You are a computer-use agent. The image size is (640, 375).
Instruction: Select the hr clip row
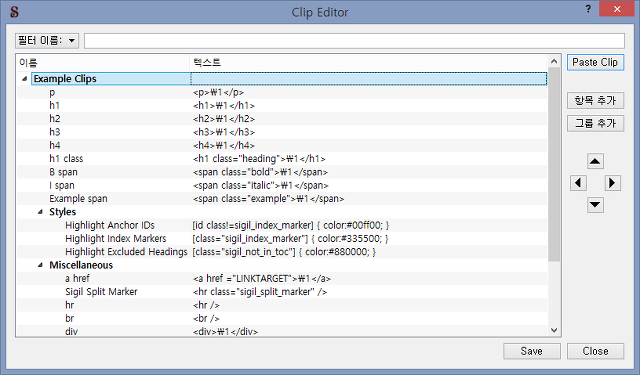(x=282, y=305)
